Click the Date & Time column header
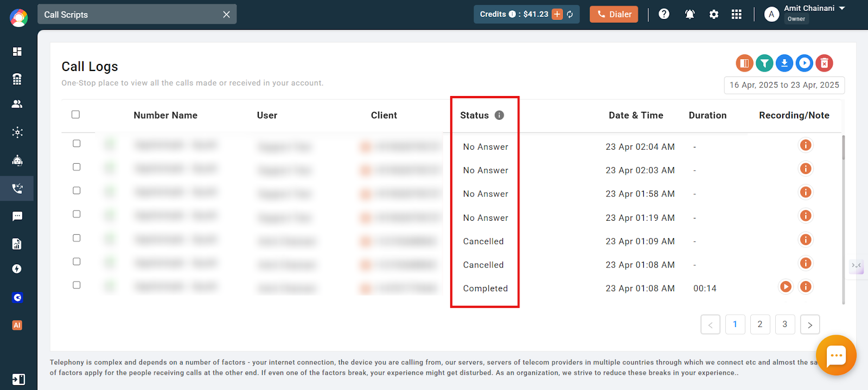 [636, 115]
